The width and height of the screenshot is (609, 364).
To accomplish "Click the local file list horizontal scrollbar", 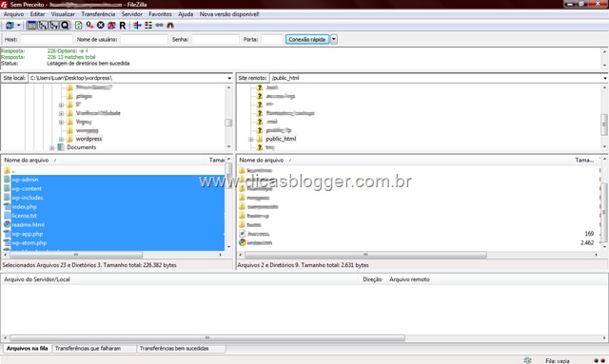I will (76, 255).
